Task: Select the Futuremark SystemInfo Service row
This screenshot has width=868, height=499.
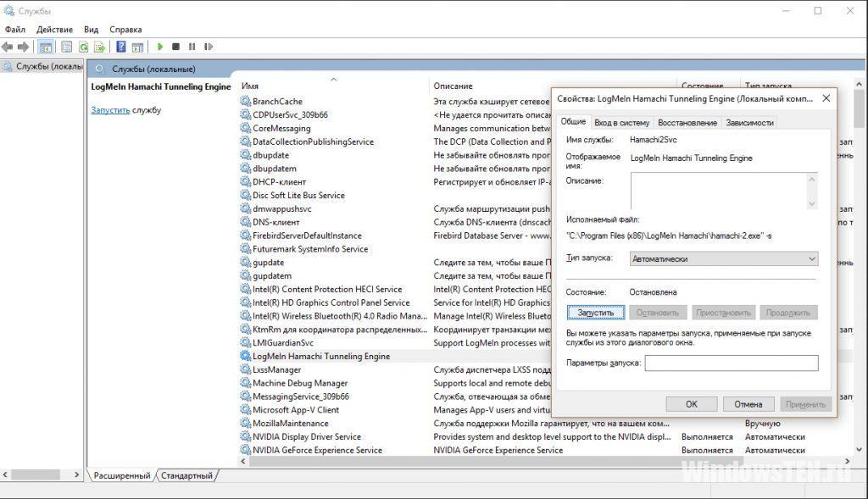Action: pos(310,249)
